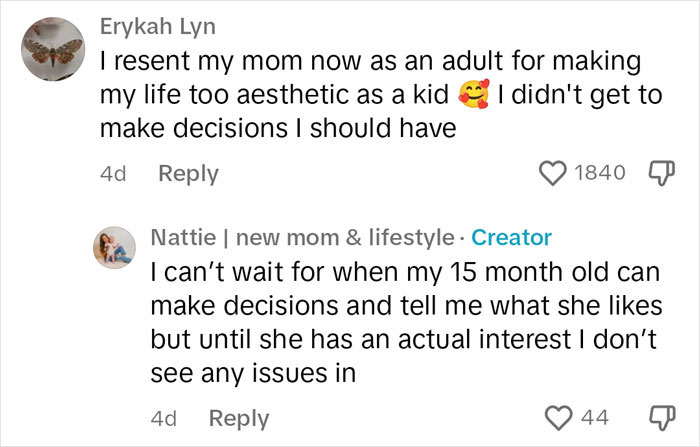Reply to Erykah Lyn's comment
Image resolution: width=700 pixels, height=447 pixels.
(x=188, y=173)
